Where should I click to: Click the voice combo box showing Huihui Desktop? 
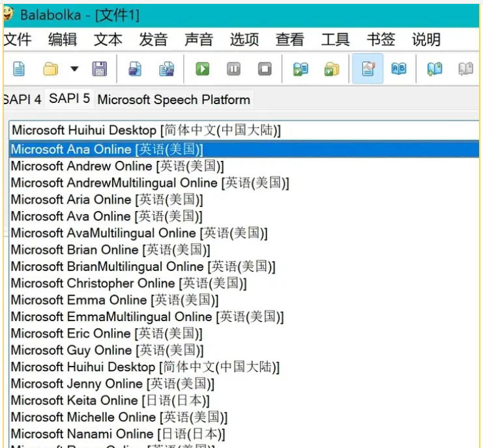click(x=244, y=130)
